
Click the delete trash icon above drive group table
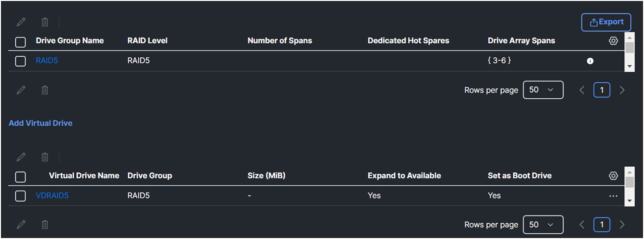click(44, 22)
